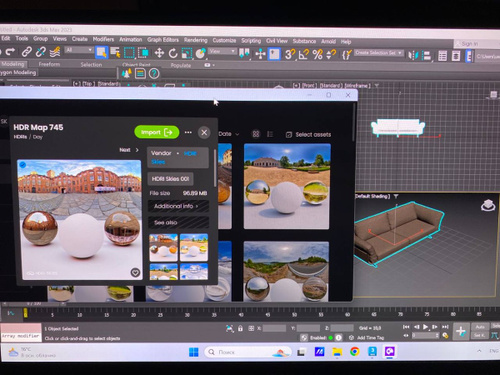Image resolution: width=500 pixels, height=375 pixels.
Task: Click the Isolate Selection status bar icon
Action: [230, 328]
